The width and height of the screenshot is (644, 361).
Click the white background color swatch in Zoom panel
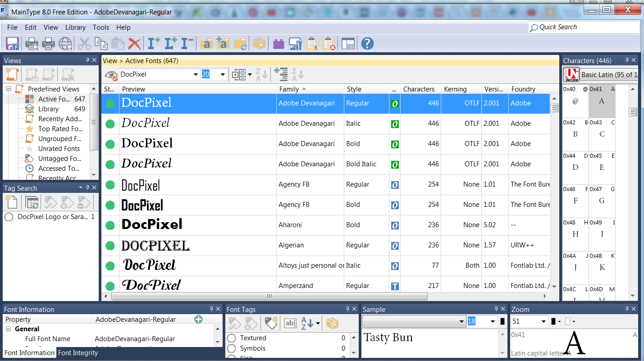click(x=568, y=321)
